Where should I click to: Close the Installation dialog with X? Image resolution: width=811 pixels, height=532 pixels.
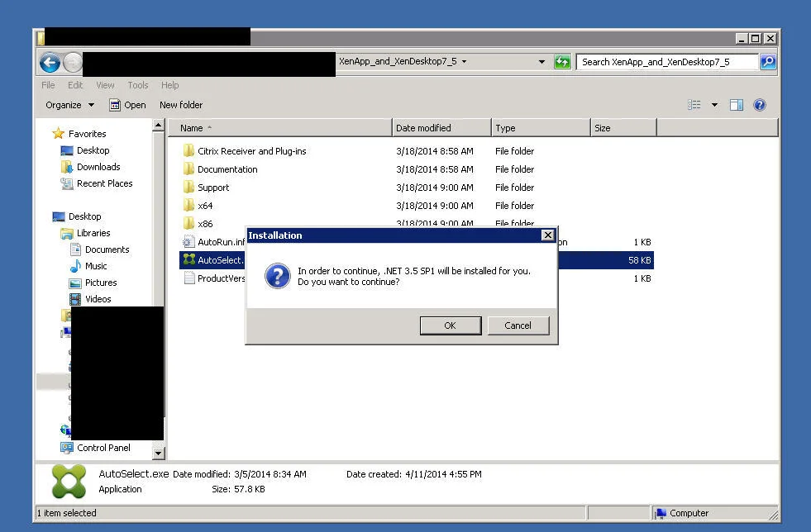548,235
